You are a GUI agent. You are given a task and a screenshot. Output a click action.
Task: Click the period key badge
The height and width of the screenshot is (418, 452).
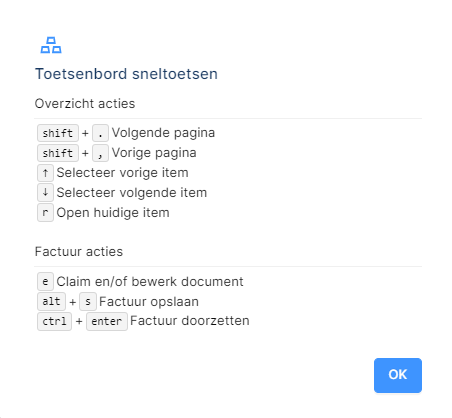click(100, 133)
